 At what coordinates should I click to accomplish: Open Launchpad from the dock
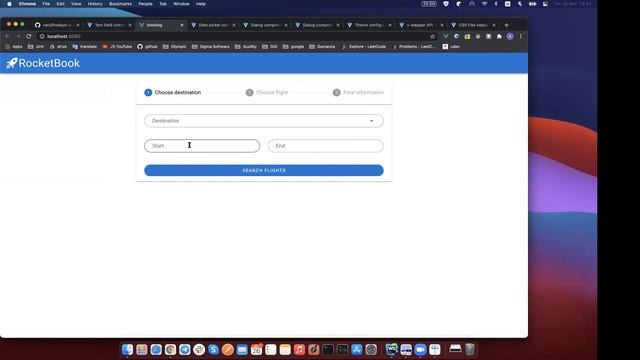pos(142,350)
